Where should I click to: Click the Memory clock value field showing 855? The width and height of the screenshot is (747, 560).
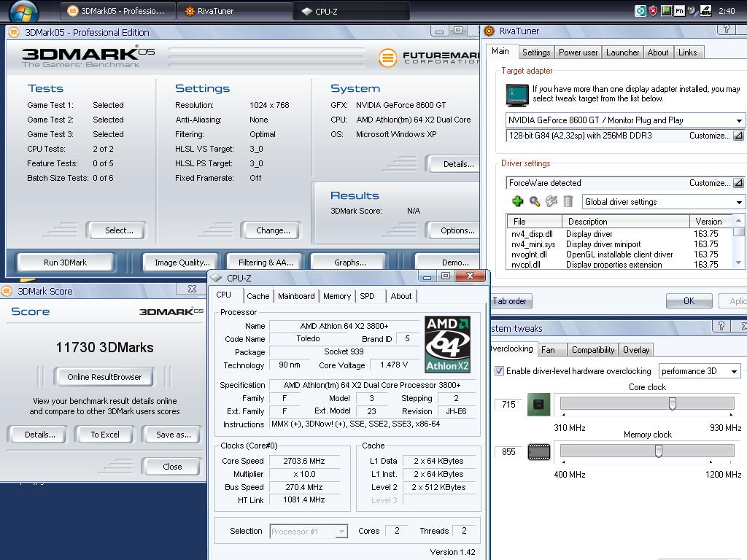[508, 451]
